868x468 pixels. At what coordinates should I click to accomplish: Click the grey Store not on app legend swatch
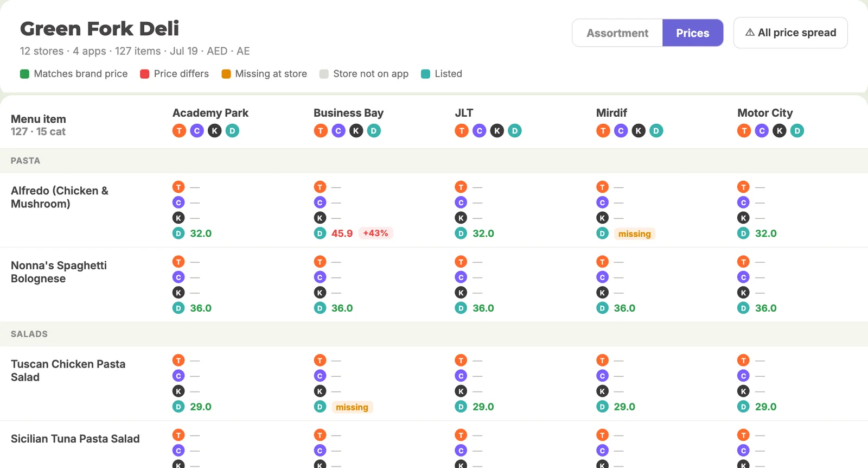pos(324,74)
